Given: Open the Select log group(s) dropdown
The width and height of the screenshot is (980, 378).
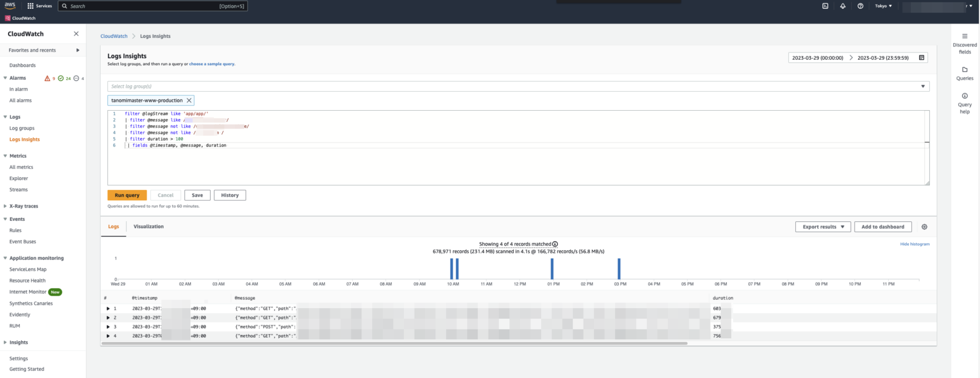Looking at the screenshot, I should [518, 86].
